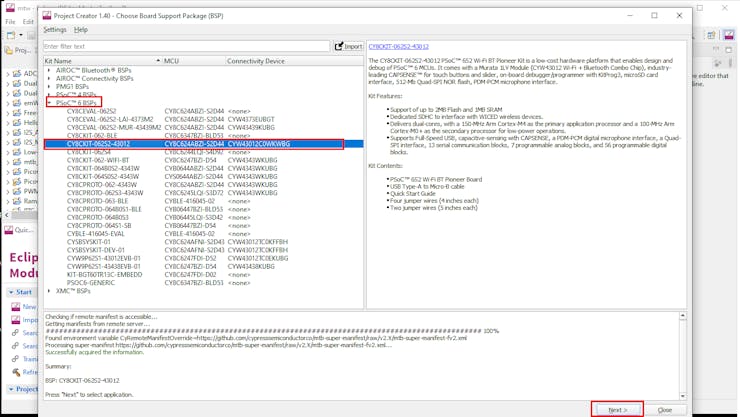
Task: Expand the XMC BSPs group
Action: click(x=49, y=291)
